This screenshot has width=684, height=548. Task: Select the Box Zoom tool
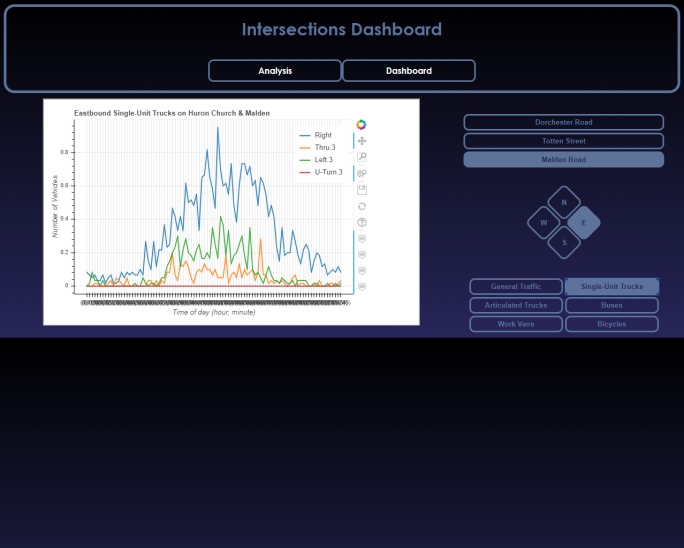pyautogui.click(x=362, y=157)
